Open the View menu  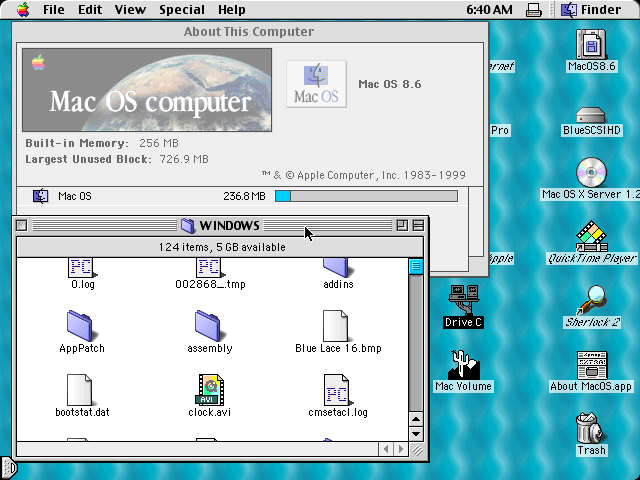[x=130, y=9]
